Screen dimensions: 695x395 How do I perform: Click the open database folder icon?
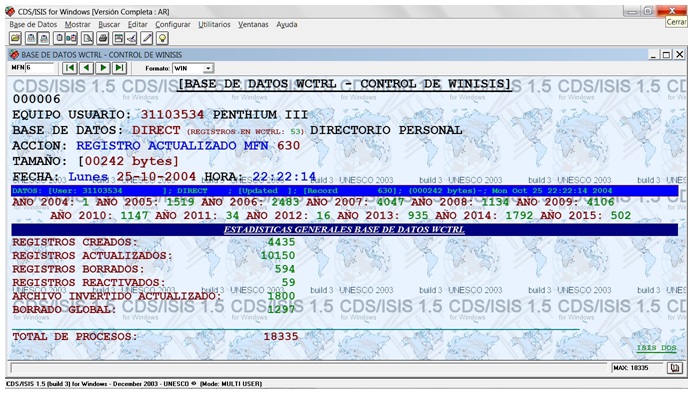pyautogui.click(x=16, y=39)
